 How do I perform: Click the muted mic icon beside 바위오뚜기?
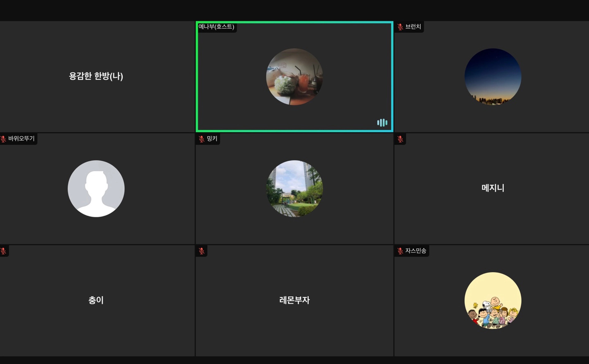coord(3,139)
